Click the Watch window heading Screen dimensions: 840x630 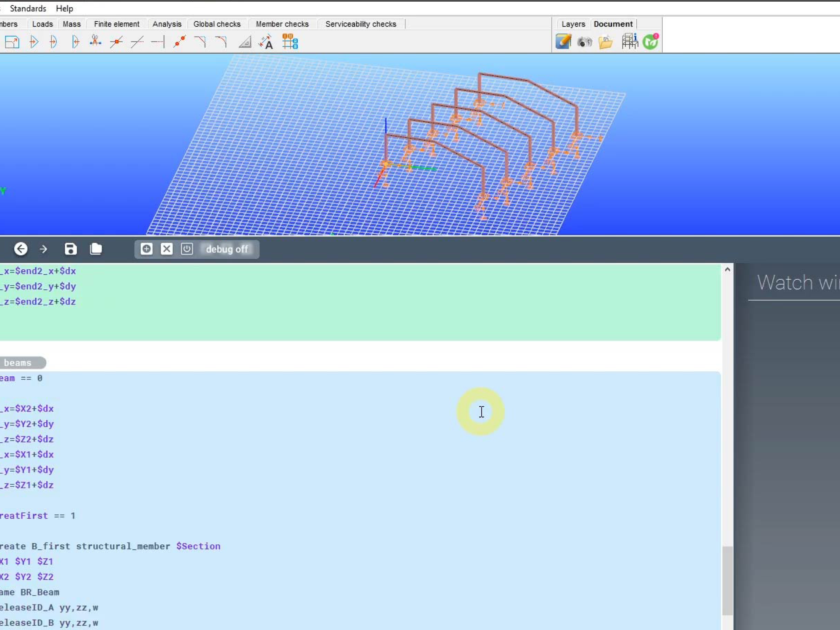click(x=798, y=282)
